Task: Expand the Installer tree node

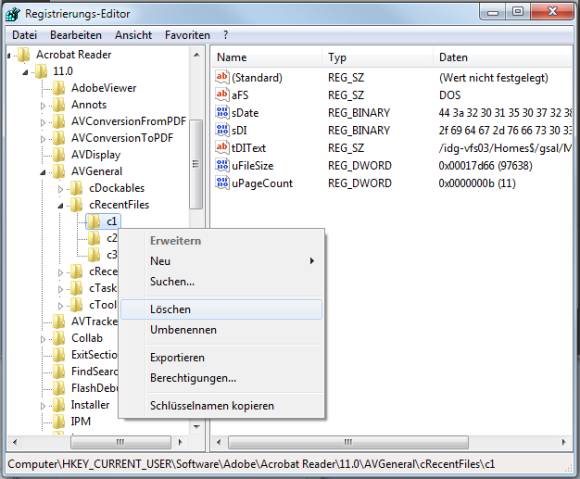Action: (x=43, y=406)
